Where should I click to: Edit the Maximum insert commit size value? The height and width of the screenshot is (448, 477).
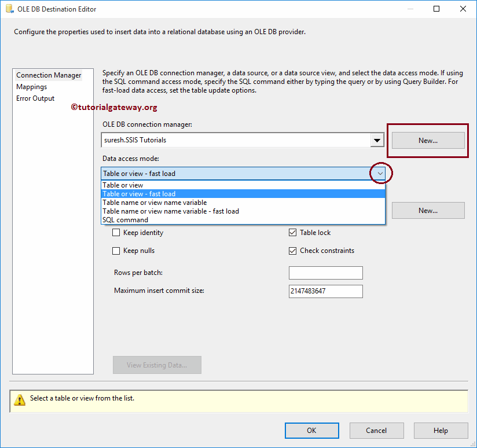click(x=325, y=291)
